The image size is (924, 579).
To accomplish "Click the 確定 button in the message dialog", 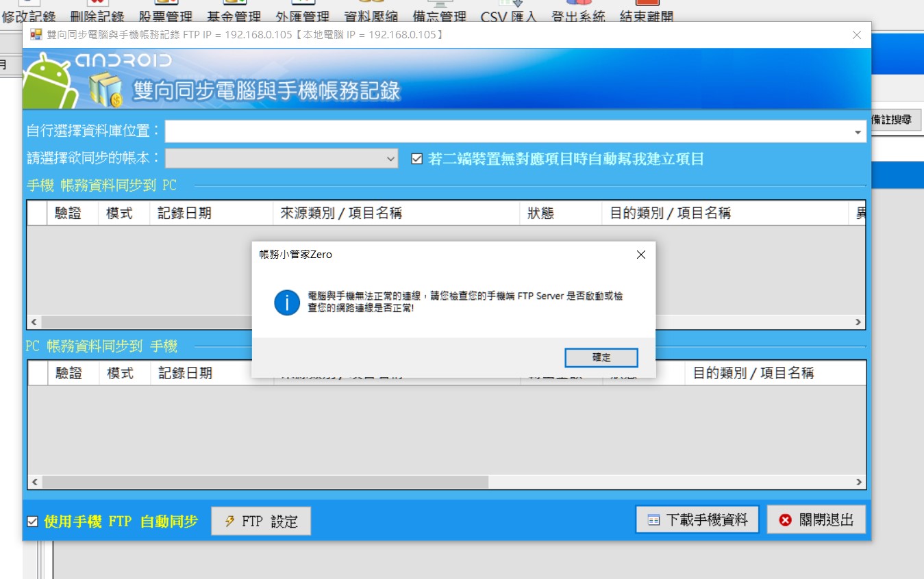I will pyautogui.click(x=601, y=357).
